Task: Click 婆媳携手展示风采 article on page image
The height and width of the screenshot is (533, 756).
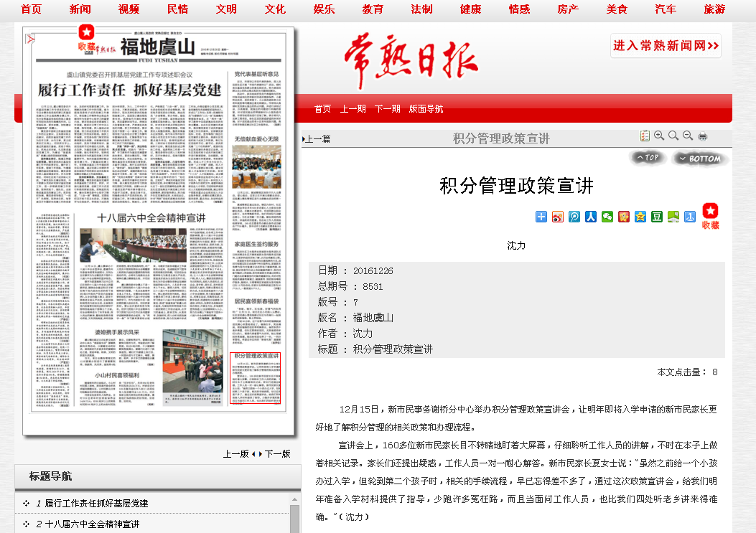Action: pos(117,347)
